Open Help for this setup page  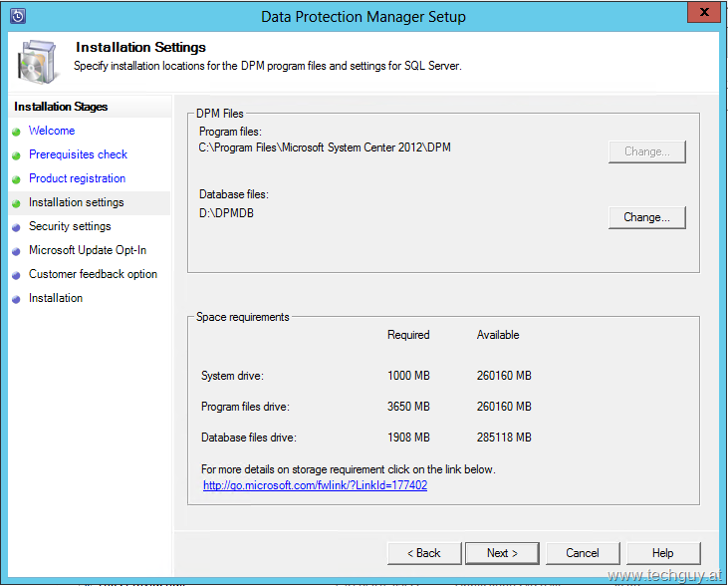tap(663, 553)
